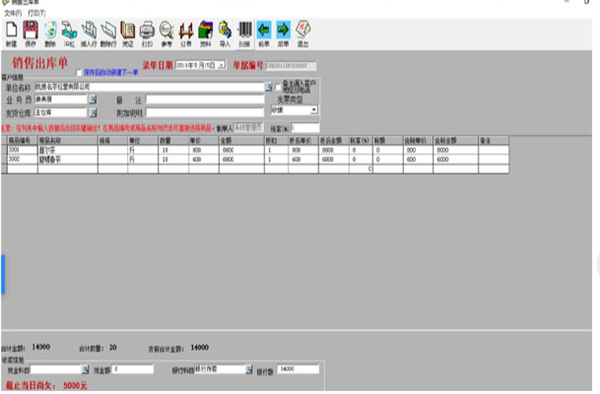600x394 pixels.
Task: Go to the next order with the right arrow
Action: tap(283, 34)
